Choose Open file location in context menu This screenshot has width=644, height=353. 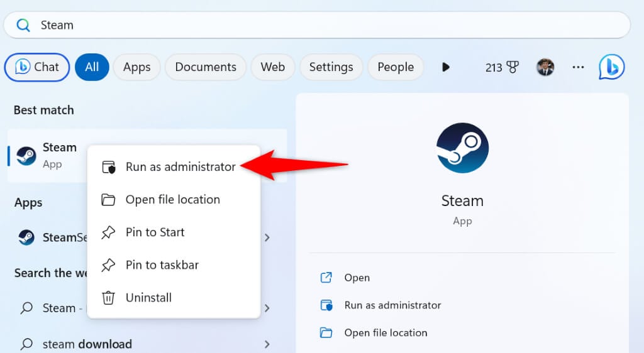[174, 200]
